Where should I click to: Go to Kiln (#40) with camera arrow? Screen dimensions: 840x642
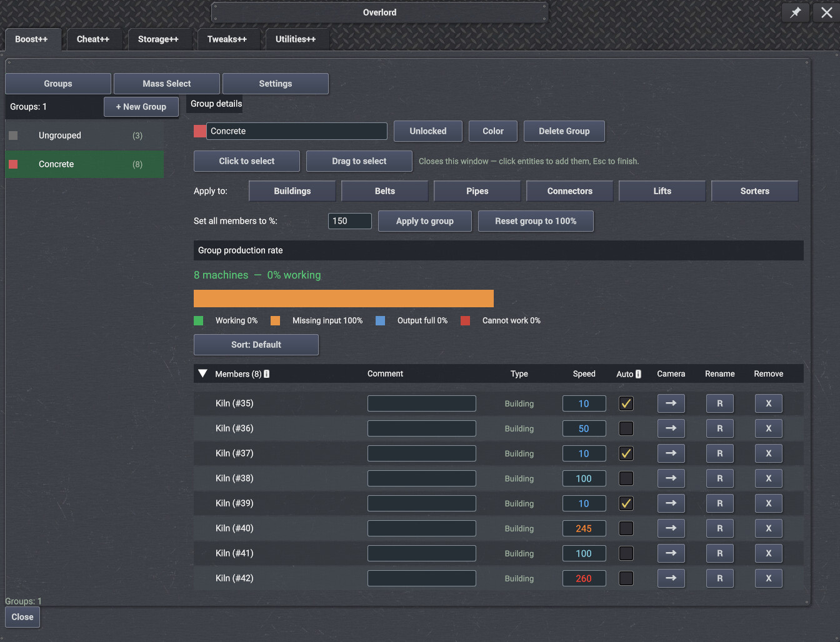click(671, 528)
